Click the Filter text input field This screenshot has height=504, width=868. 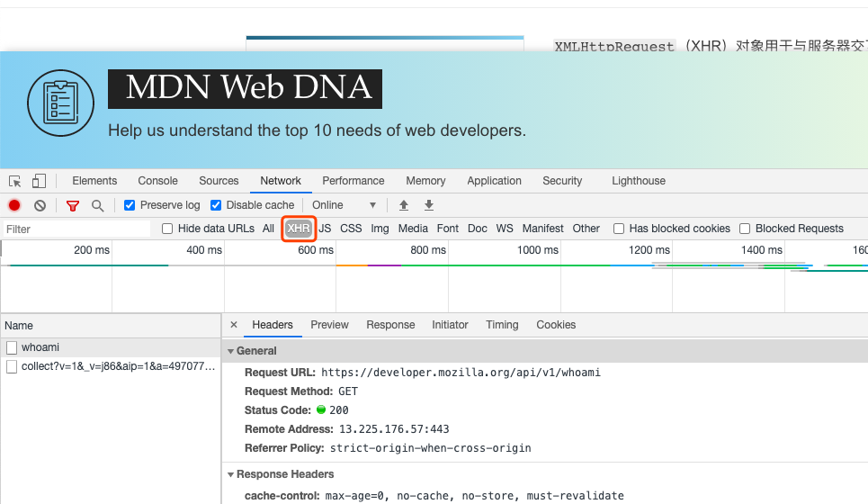click(76, 229)
